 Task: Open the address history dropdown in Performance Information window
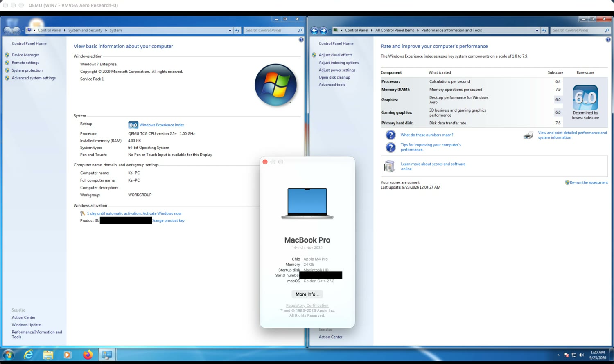pos(537,30)
